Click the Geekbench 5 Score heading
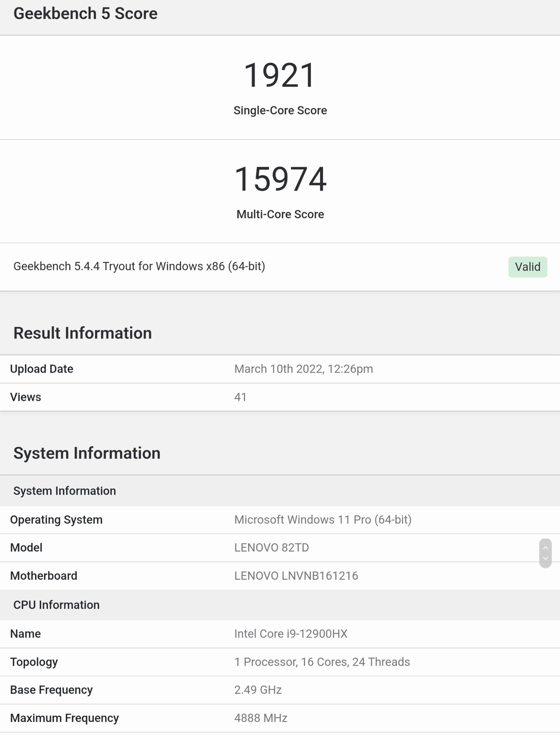The height and width of the screenshot is (735, 560). click(x=85, y=13)
